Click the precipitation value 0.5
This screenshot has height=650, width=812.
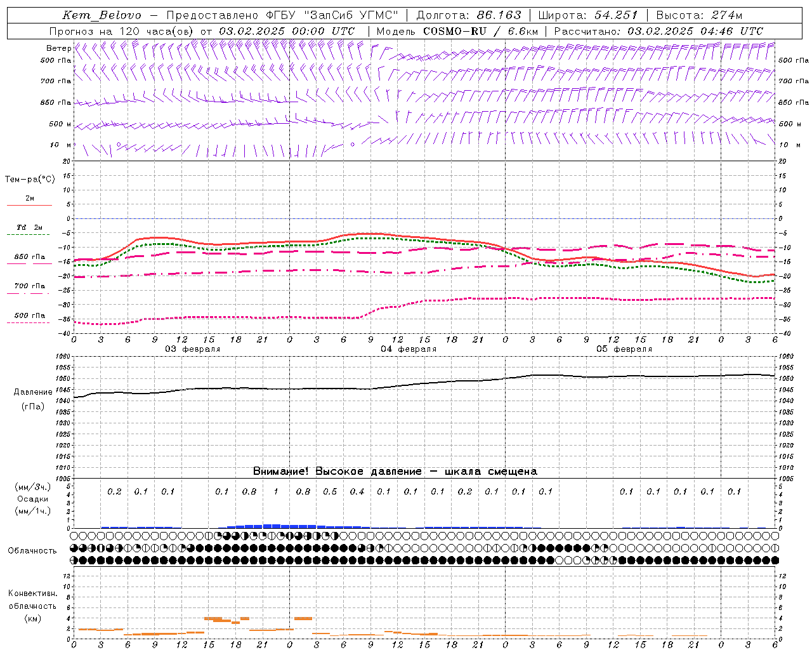(330, 491)
